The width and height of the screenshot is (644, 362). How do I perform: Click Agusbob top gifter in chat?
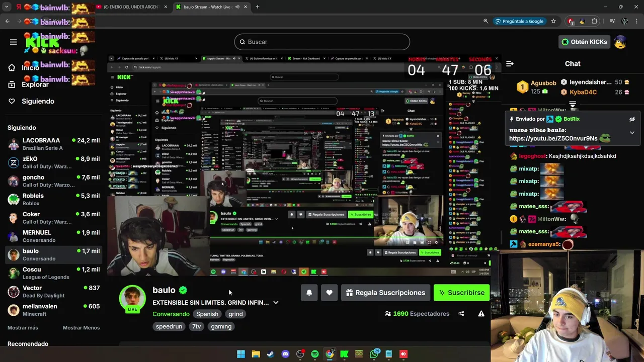tap(537, 86)
